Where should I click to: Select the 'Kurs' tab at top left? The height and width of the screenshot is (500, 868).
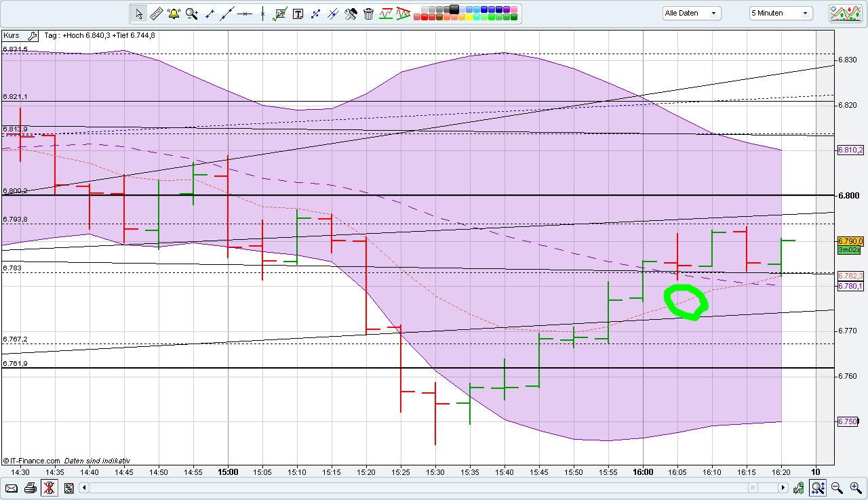[11, 35]
